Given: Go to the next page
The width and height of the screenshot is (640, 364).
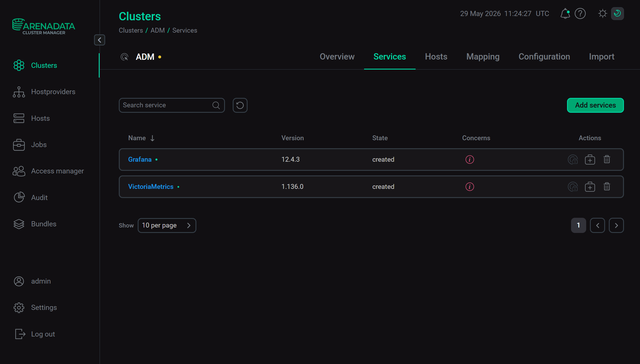Looking at the screenshot, I should 616,225.
